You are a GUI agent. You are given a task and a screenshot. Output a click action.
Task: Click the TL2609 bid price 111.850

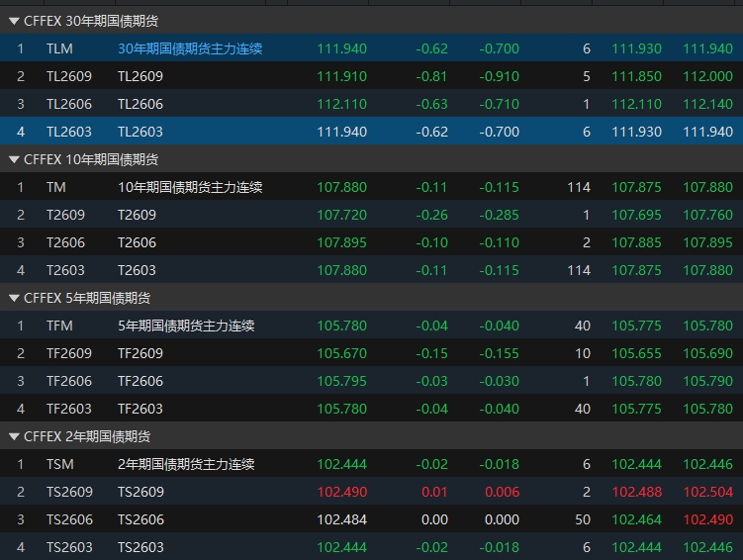(x=636, y=76)
